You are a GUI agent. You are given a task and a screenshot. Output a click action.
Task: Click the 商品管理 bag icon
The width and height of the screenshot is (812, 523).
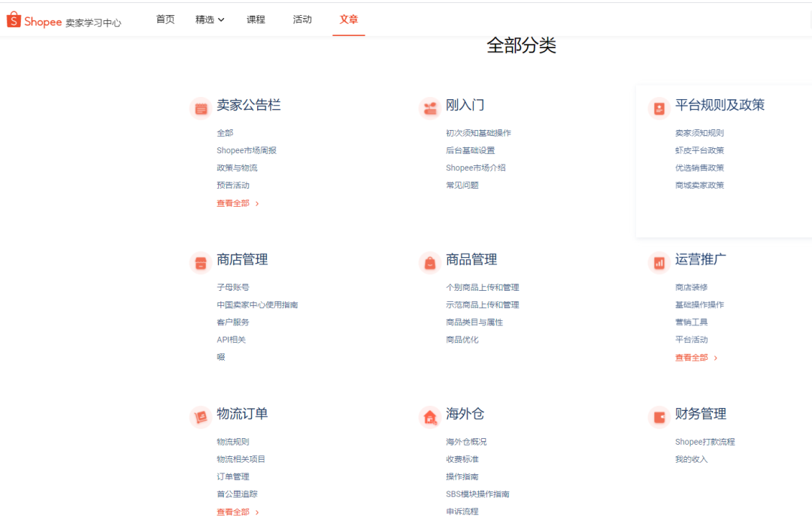(x=430, y=263)
